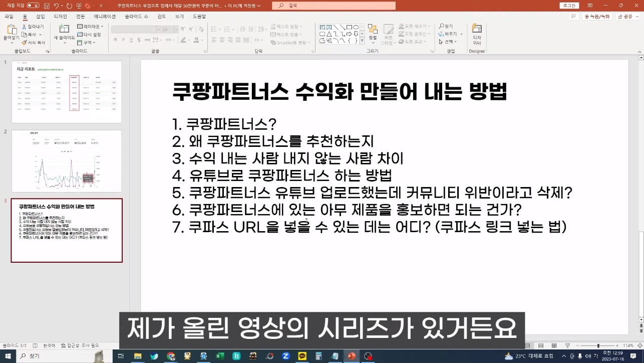Add a New Slide (새 슬라이드)

click(x=64, y=33)
